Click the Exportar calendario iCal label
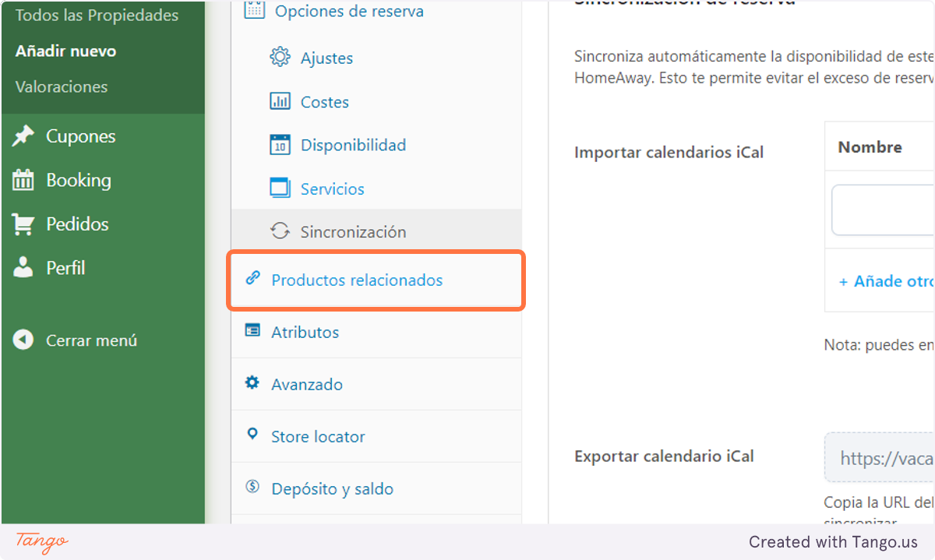The height and width of the screenshot is (560, 935). pos(664,456)
